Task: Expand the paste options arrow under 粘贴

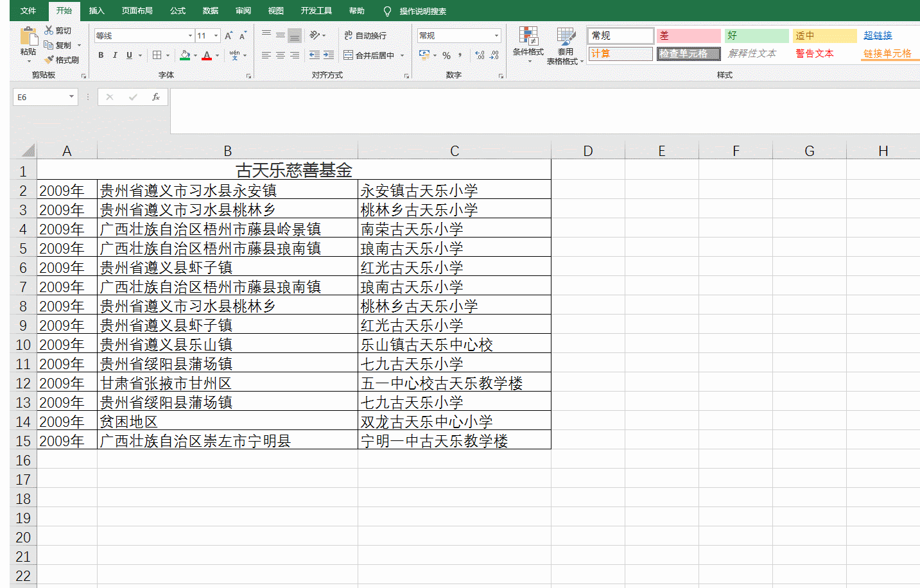Action: (28, 61)
